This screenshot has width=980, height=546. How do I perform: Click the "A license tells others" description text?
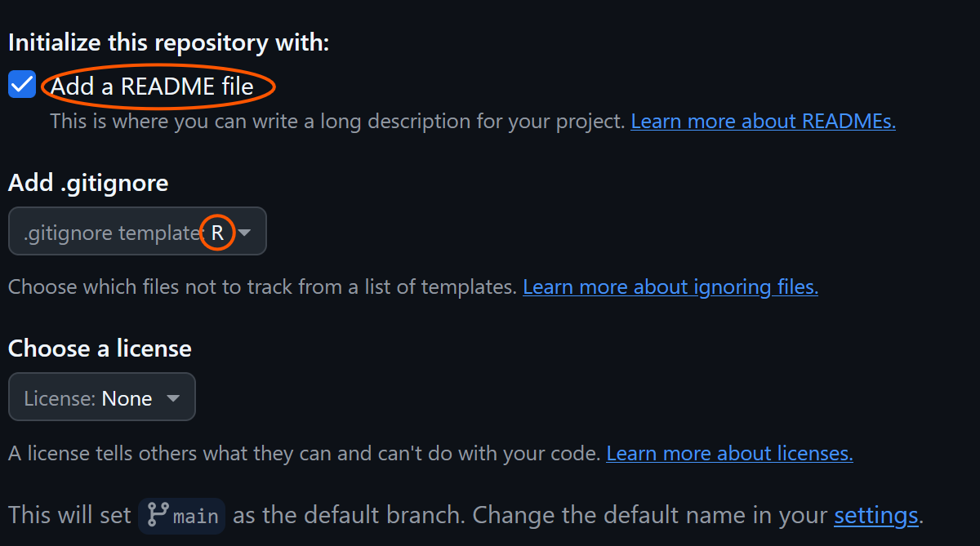point(304,454)
